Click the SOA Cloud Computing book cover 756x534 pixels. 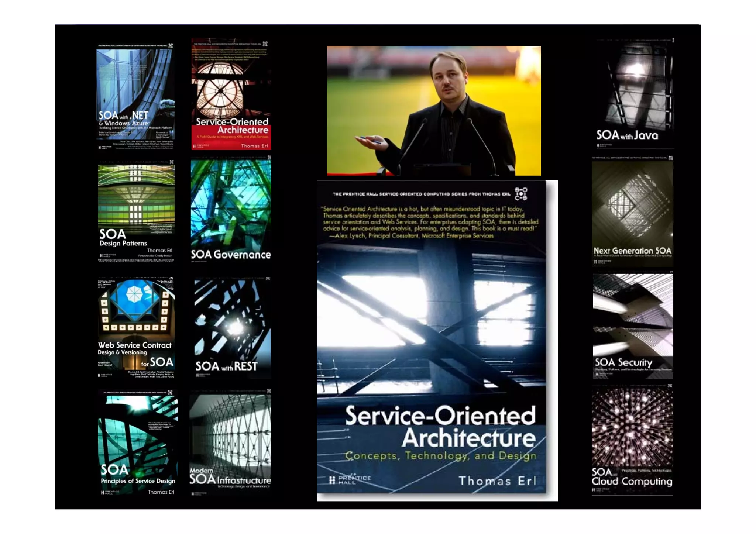[632, 440]
